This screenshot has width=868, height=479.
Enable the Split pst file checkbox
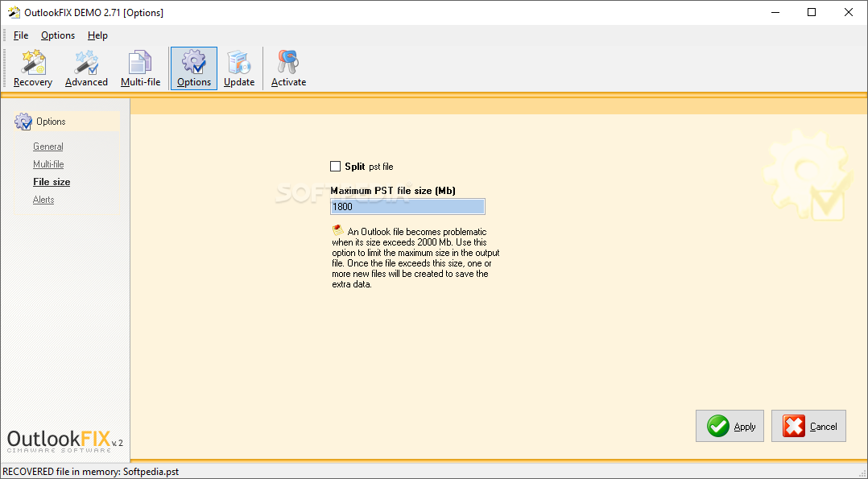tap(336, 166)
